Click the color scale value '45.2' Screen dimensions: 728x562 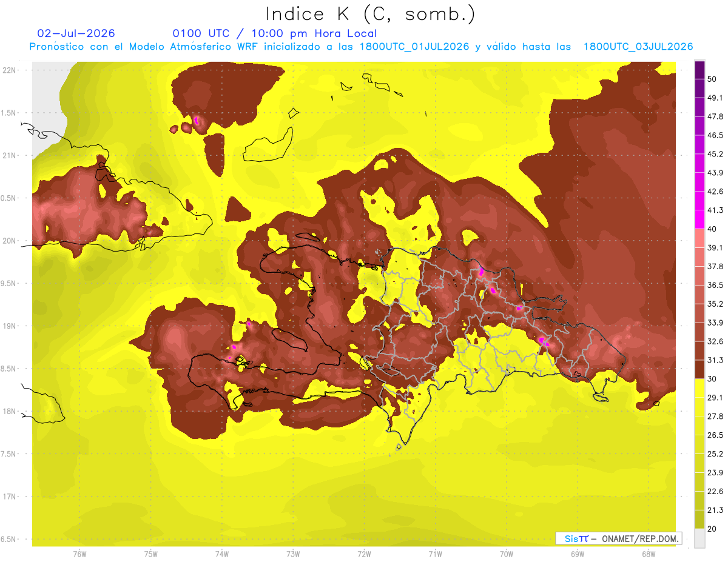(x=715, y=154)
